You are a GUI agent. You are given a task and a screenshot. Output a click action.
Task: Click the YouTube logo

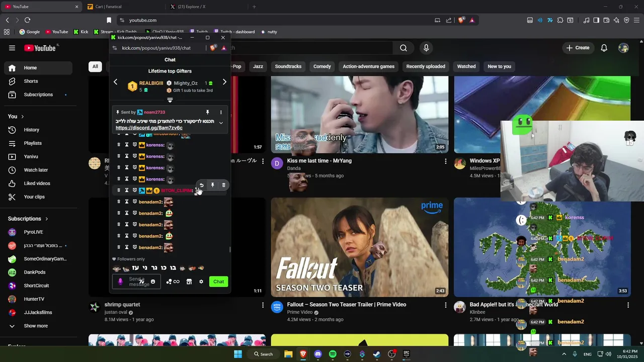point(40,48)
